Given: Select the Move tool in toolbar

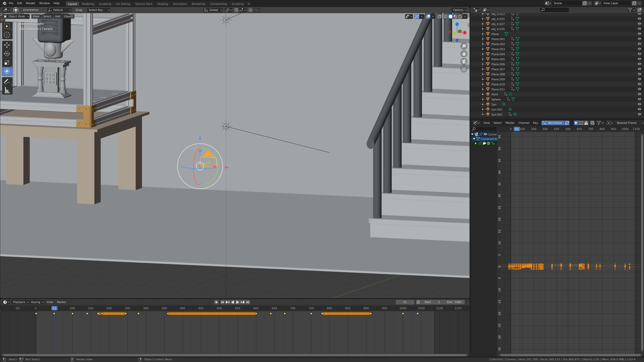Looking at the screenshot, I should (7, 45).
